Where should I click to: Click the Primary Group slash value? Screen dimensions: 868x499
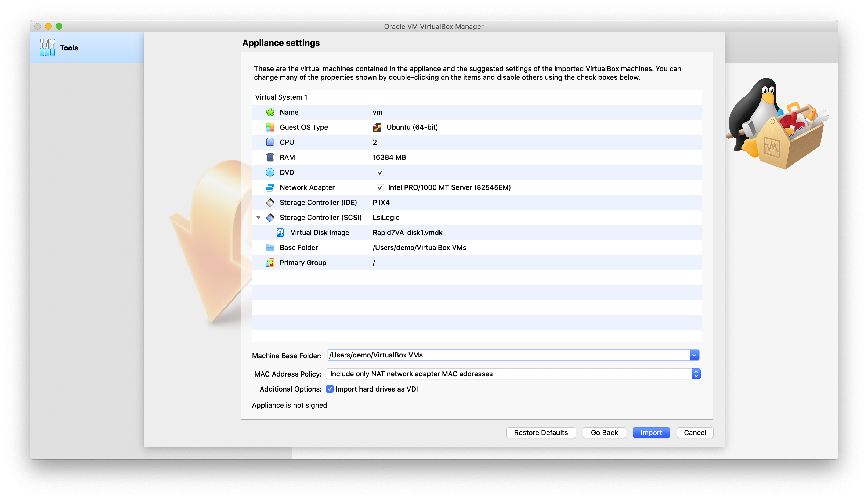374,263
